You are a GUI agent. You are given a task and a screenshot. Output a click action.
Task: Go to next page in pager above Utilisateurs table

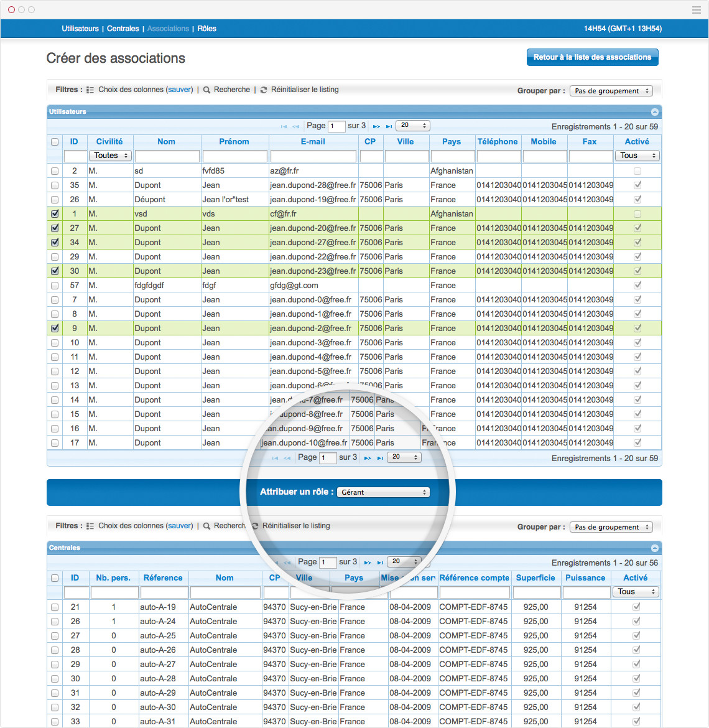tap(376, 126)
